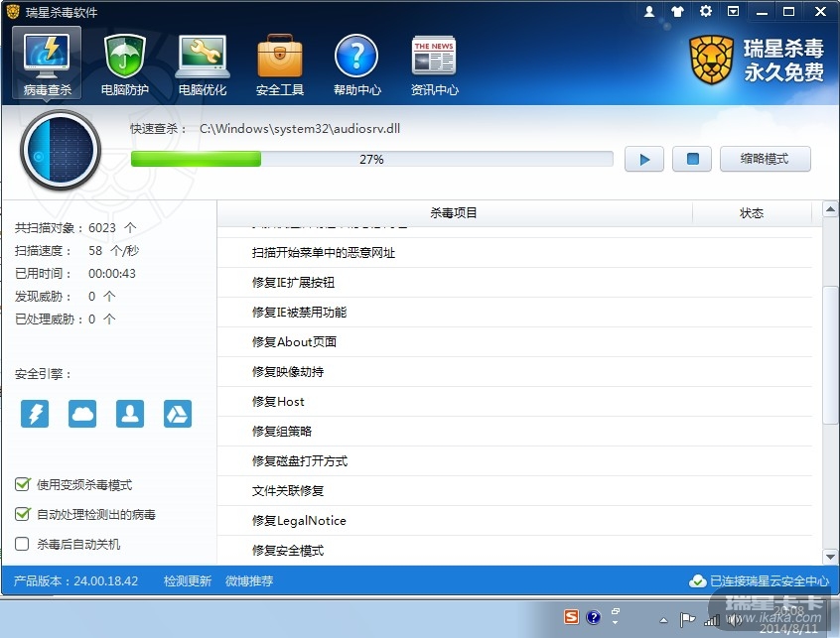This screenshot has height=638, width=840.
Task: Click the 共扫描对象 6023 statistic
Action: tap(75, 228)
